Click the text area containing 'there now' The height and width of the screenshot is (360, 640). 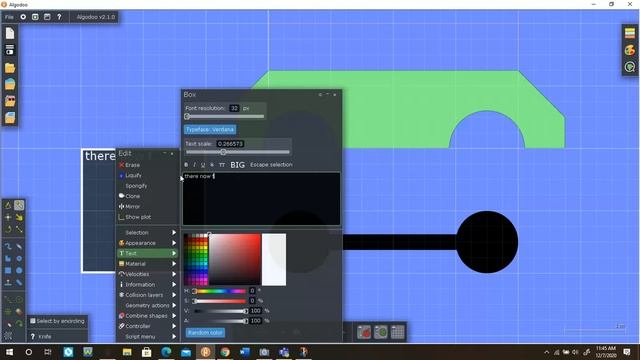[x=261, y=199]
